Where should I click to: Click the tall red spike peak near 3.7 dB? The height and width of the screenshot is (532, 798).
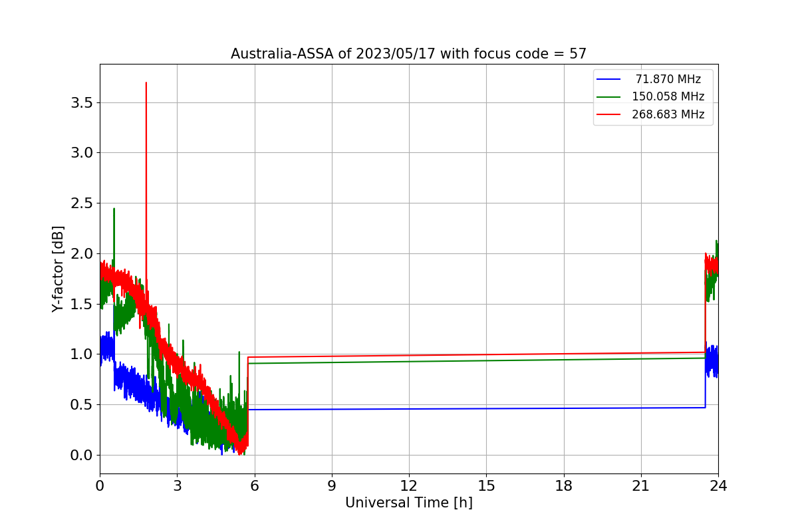click(146, 83)
